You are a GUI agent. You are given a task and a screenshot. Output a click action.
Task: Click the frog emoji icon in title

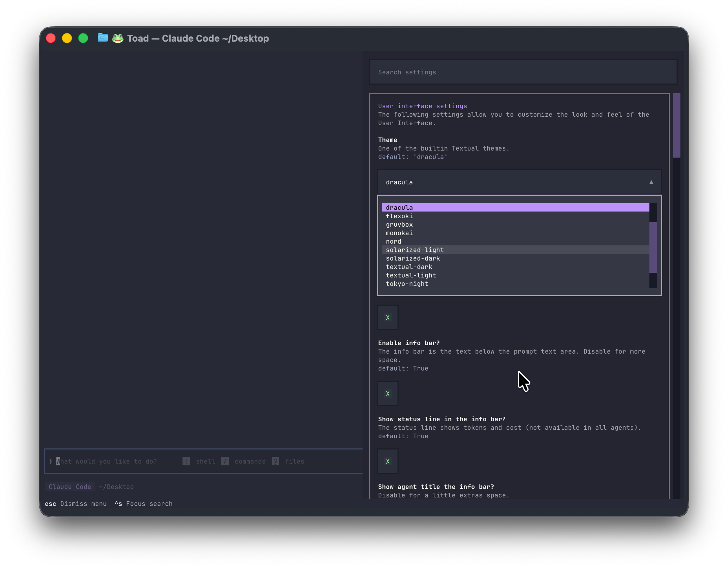tap(118, 38)
